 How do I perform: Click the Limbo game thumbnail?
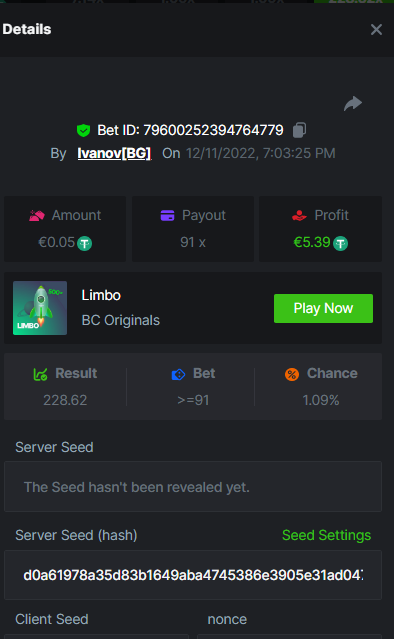[x=40, y=308]
